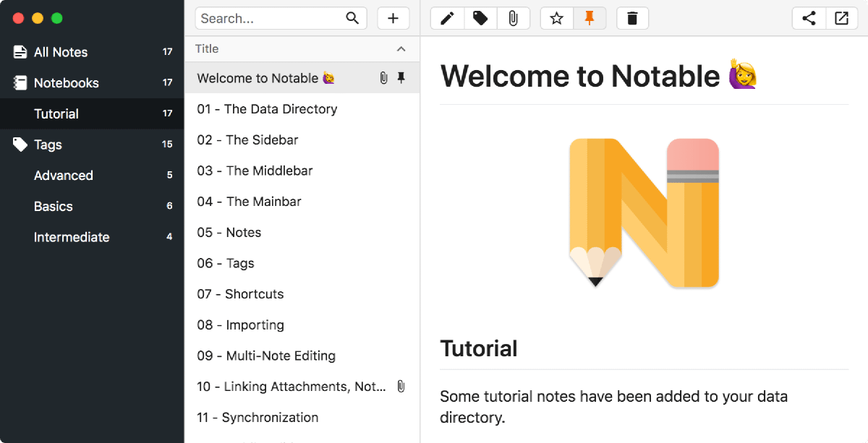868x443 pixels.
Task: Delete note with trash icon
Action: 632,19
